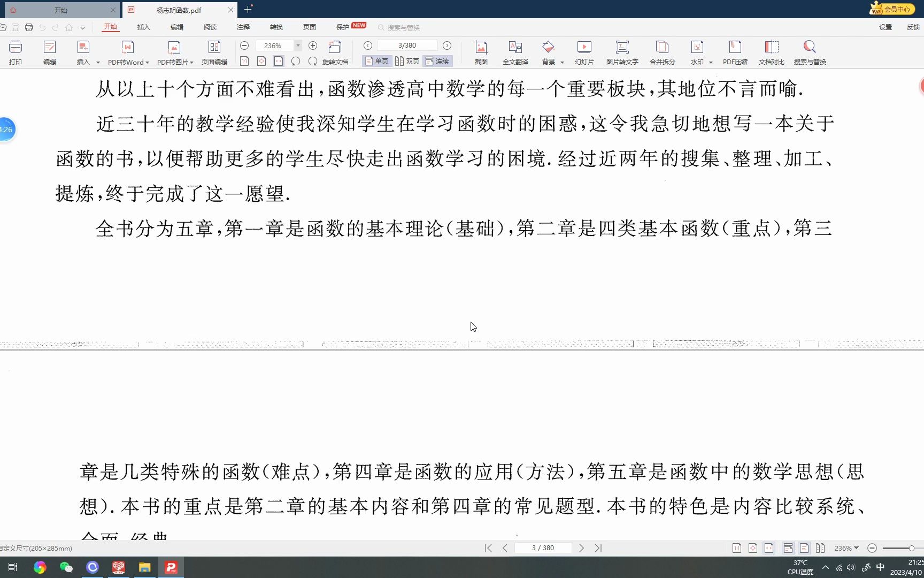924x578 pixels.
Task: Open the 搜索与替换 find and replace tool
Action: click(810, 52)
